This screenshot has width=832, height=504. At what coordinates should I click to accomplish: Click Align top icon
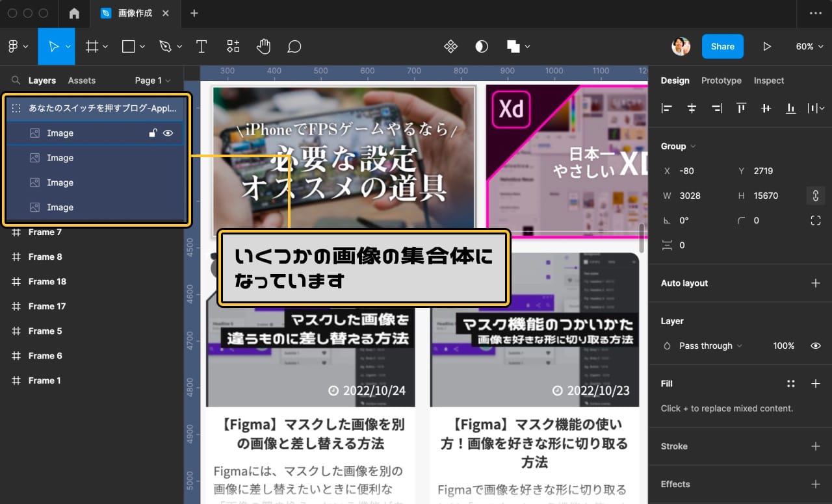[x=741, y=108]
